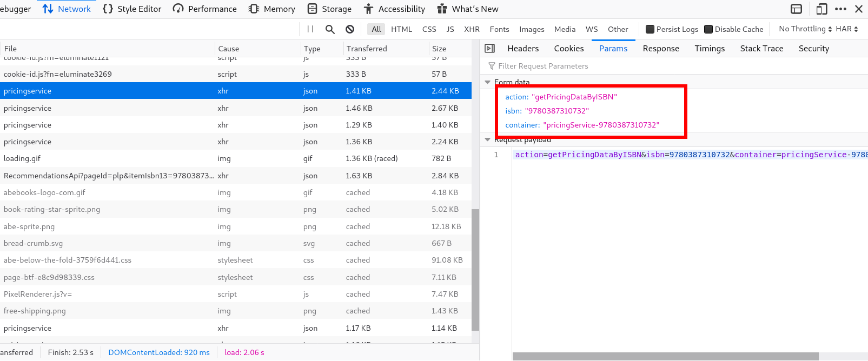Open the Network panel tab
Viewport: 868px width, 361px height.
click(67, 9)
